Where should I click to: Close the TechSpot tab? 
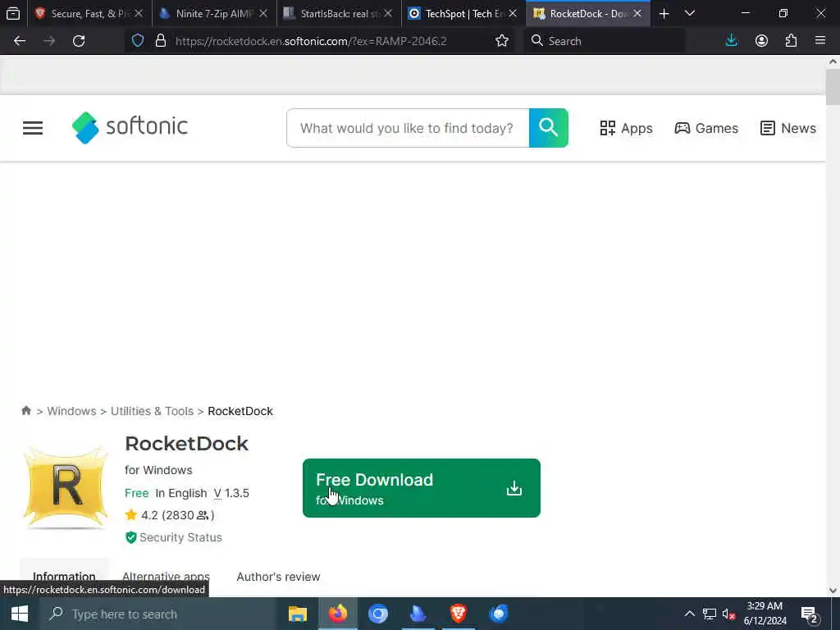click(x=513, y=13)
